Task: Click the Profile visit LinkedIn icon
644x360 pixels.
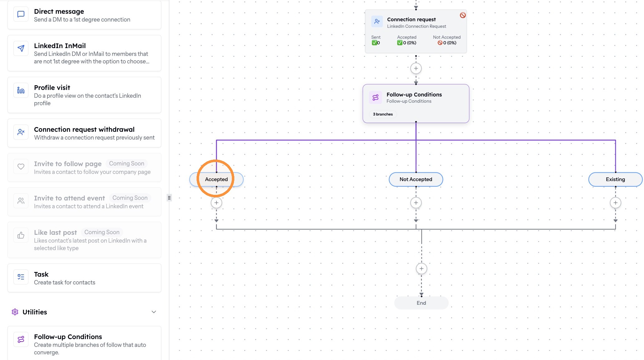Action: [21, 90]
